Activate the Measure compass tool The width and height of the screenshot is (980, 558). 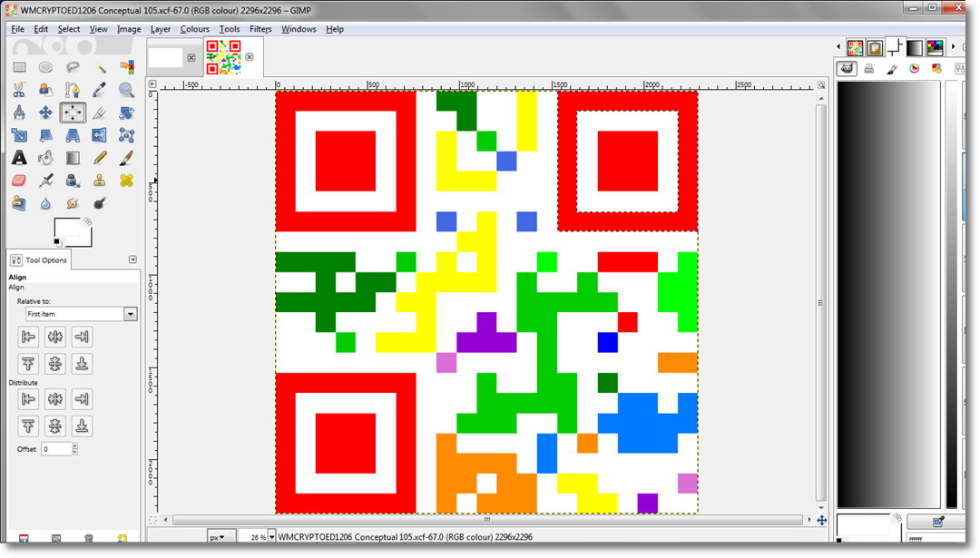(19, 113)
